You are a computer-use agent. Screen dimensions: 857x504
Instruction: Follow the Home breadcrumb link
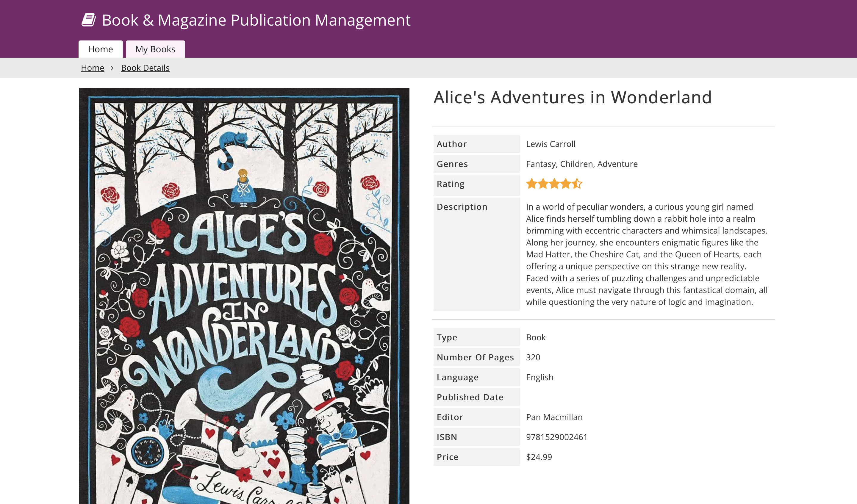pos(93,68)
